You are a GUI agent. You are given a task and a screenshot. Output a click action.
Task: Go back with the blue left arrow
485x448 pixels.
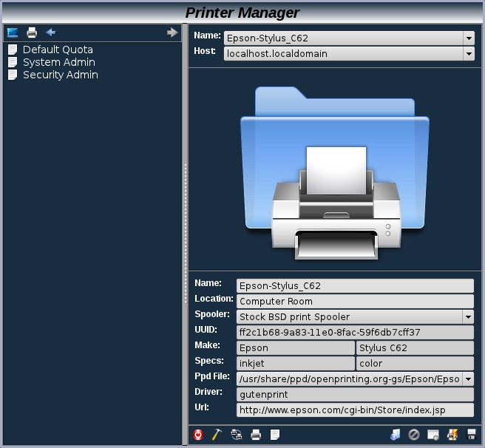pos(50,33)
